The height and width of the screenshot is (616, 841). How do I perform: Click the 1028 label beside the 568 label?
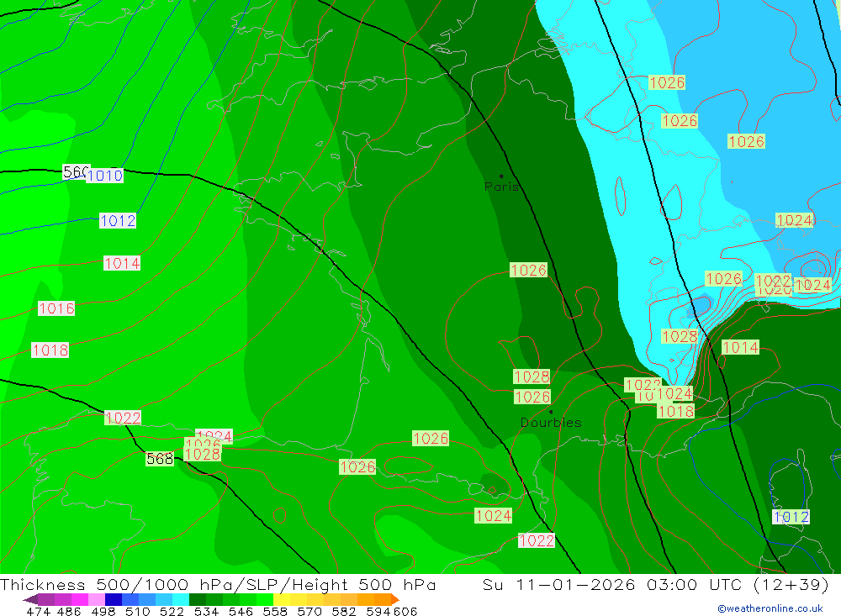pyautogui.click(x=202, y=454)
